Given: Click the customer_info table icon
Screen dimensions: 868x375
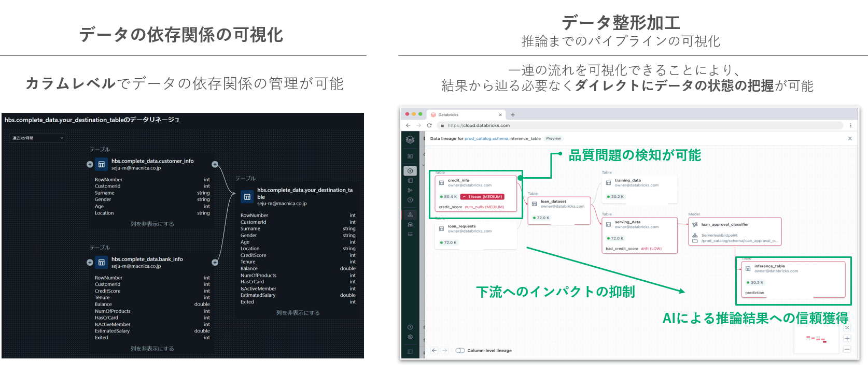Looking at the screenshot, I should click(x=102, y=164).
